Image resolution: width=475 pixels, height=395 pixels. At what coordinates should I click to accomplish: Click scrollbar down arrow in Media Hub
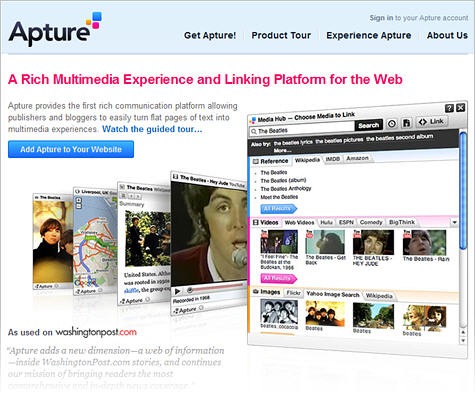click(462, 340)
